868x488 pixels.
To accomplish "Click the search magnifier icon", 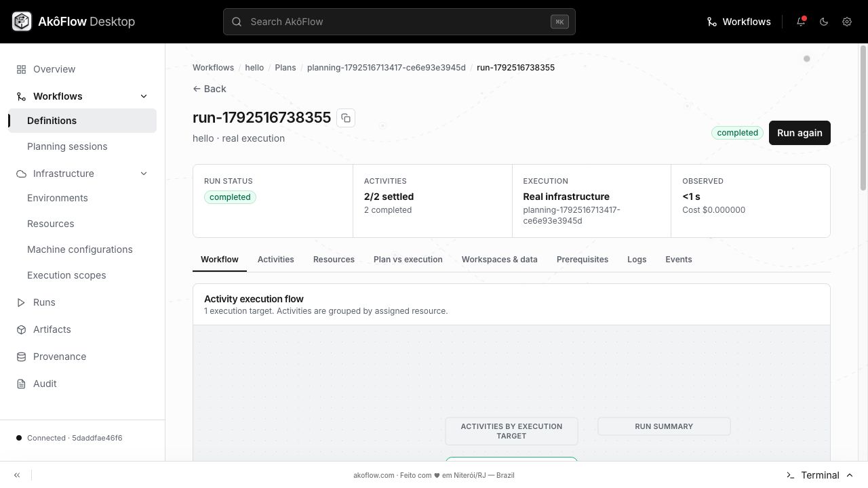I will [237, 22].
